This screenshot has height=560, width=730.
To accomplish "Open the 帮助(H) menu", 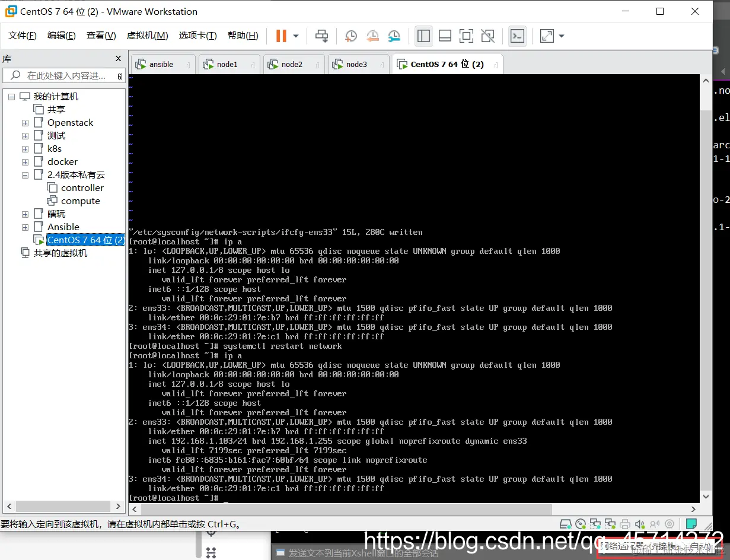I will [243, 36].
